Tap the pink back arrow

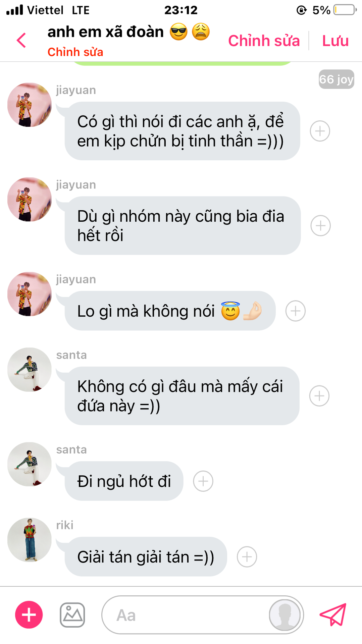tap(21, 40)
